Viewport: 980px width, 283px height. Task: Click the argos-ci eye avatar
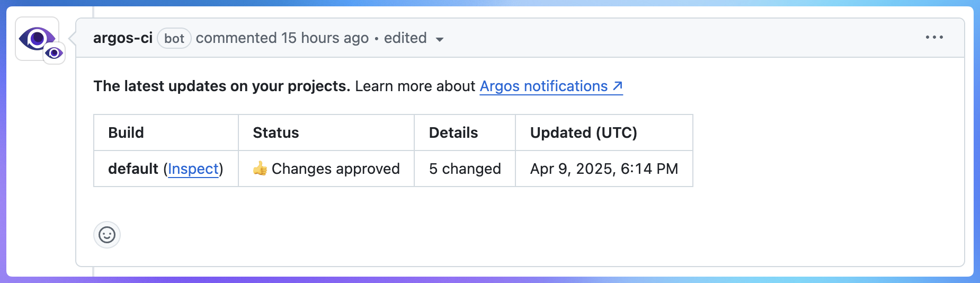click(37, 38)
